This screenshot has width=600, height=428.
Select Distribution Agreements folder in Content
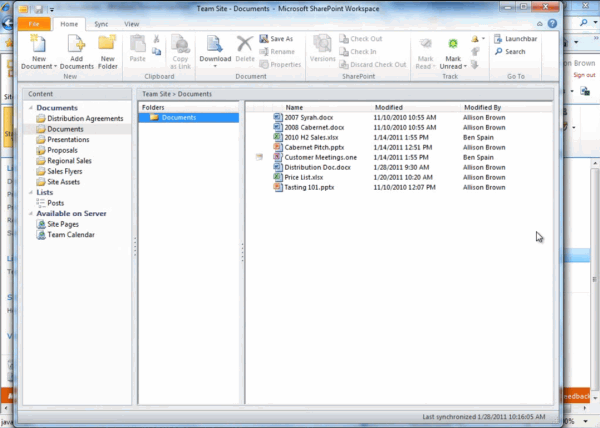pyautogui.click(x=80, y=119)
